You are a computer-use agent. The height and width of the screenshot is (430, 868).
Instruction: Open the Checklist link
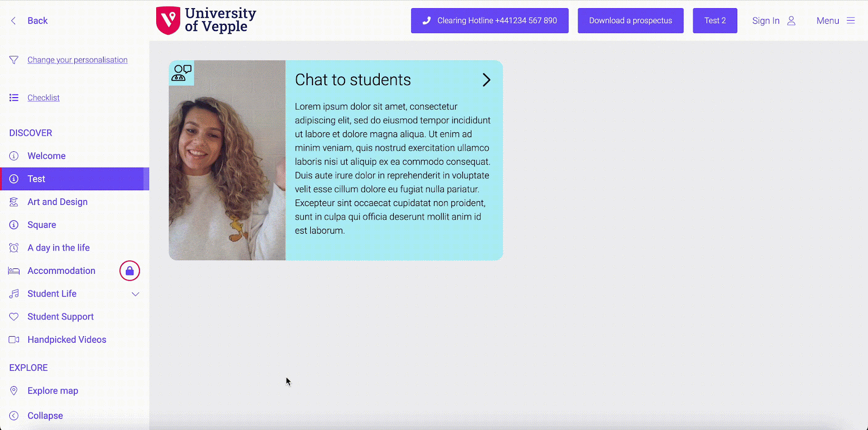(43, 98)
